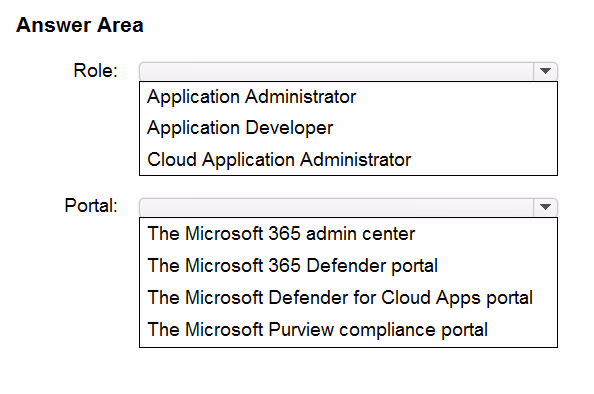Image resolution: width=594 pixels, height=394 pixels.
Task: Click the empty Portal combo box field
Action: pyautogui.click(x=336, y=207)
